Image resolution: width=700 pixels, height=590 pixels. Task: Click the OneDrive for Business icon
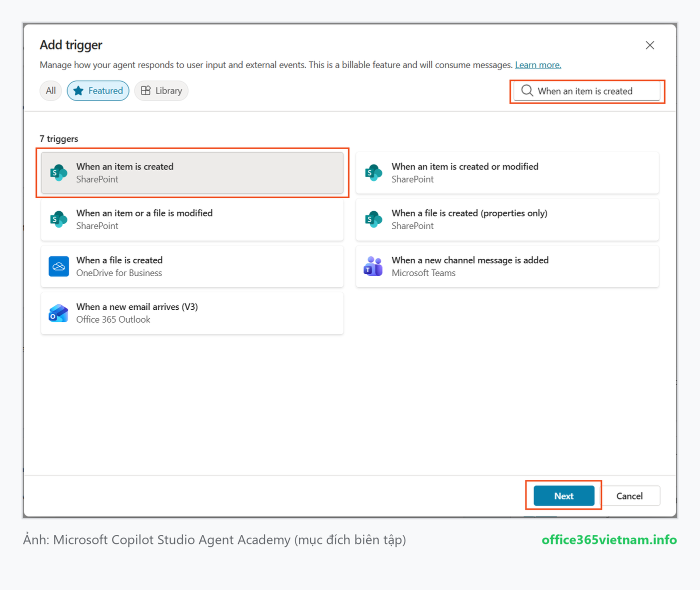pos(58,266)
